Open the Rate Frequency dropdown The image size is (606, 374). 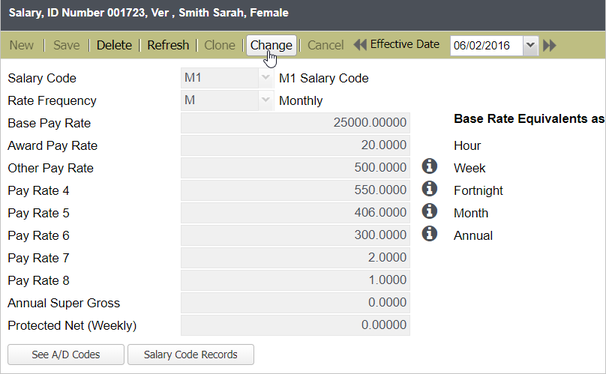(266, 100)
